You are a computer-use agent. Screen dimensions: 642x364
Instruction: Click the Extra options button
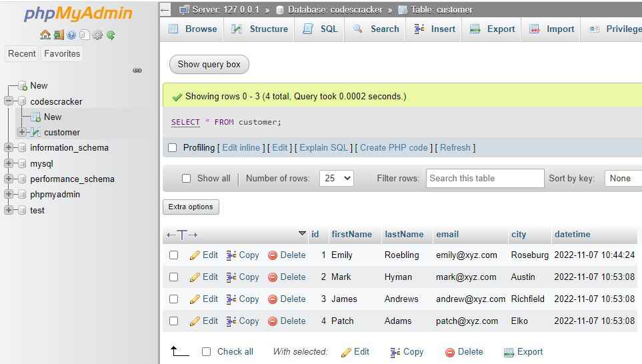coord(191,207)
